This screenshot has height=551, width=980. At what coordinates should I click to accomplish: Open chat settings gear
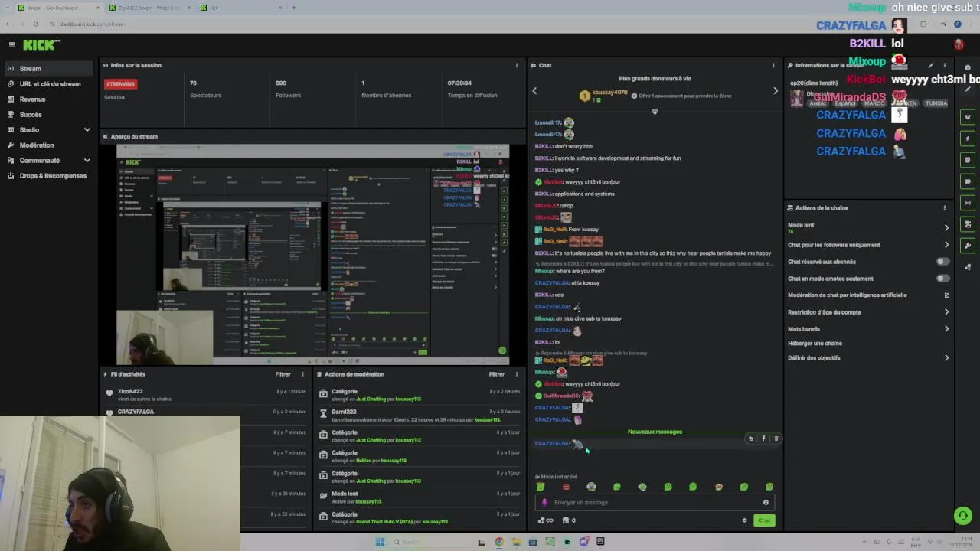tap(744, 520)
